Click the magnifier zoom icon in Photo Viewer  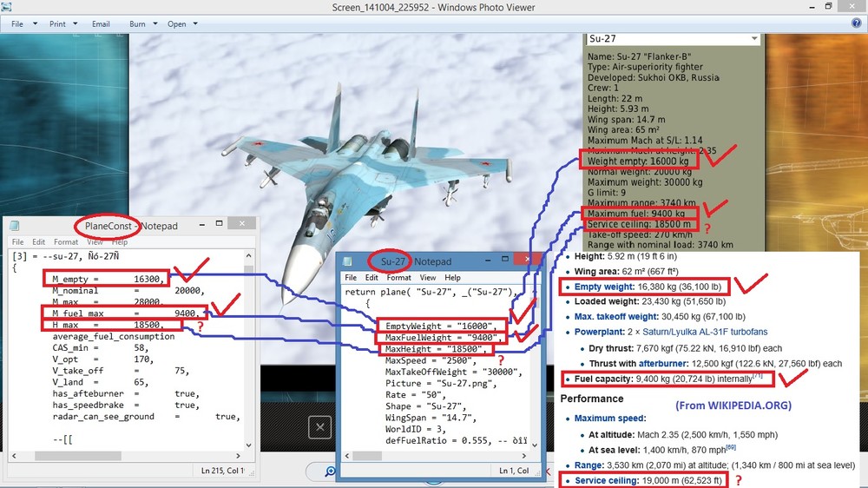[330, 471]
